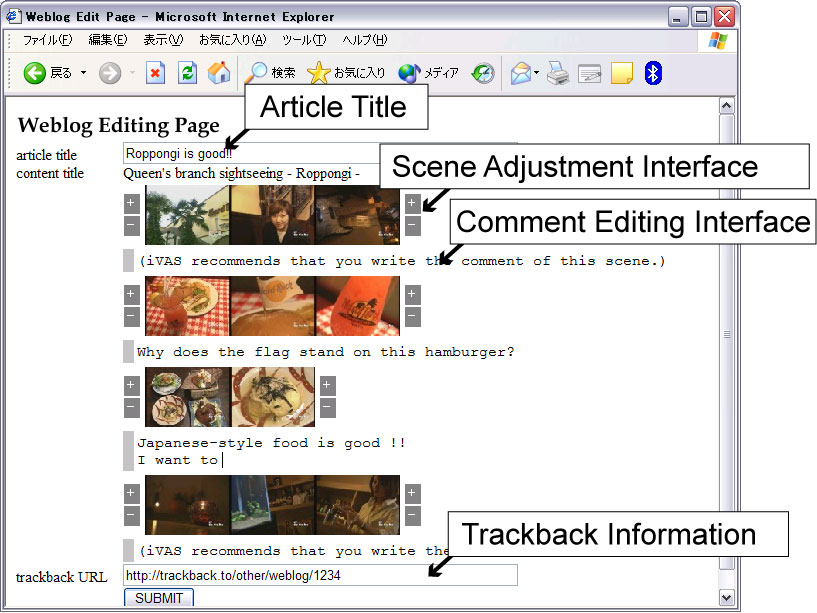Refresh the page with the green arrows icon

pyautogui.click(x=187, y=73)
